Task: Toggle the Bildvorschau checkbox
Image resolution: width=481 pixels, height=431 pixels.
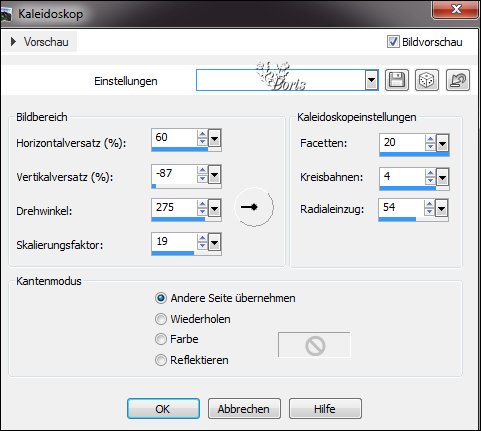Action: tap(393, 42)
